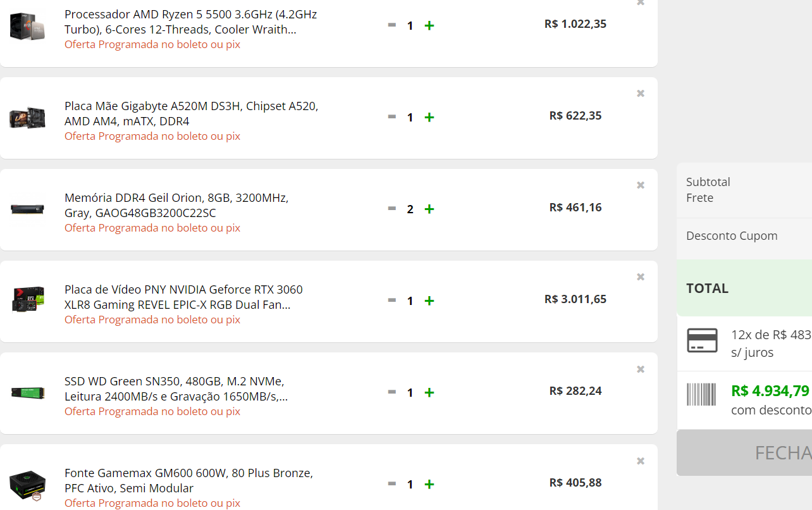Image resolution: width=812 pixels, height=510 pixels.
Task: Add one more WD Green SN350 SSD
Action: click(429, 392)
